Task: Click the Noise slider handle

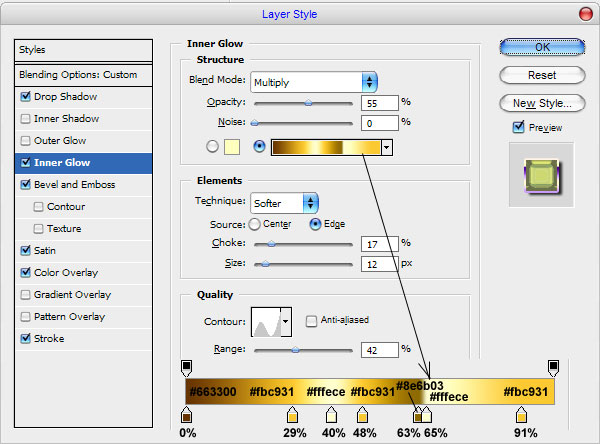Action: (254, 123)
